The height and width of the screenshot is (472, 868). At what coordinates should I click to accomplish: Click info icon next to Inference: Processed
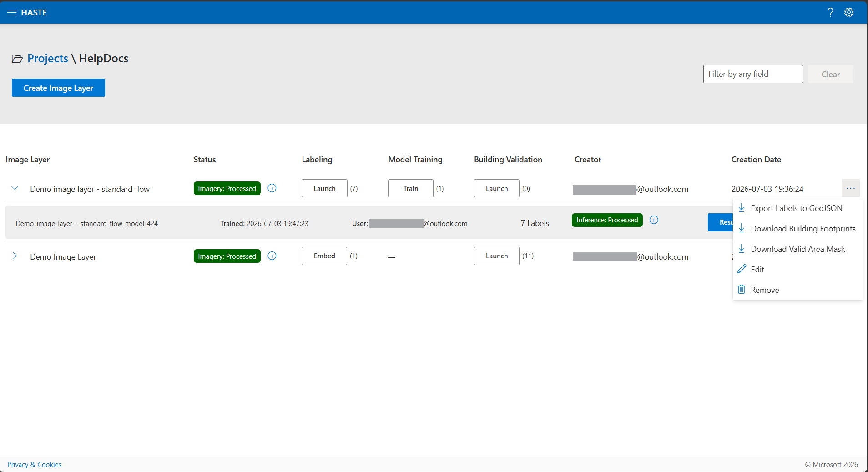coord(654,220)
